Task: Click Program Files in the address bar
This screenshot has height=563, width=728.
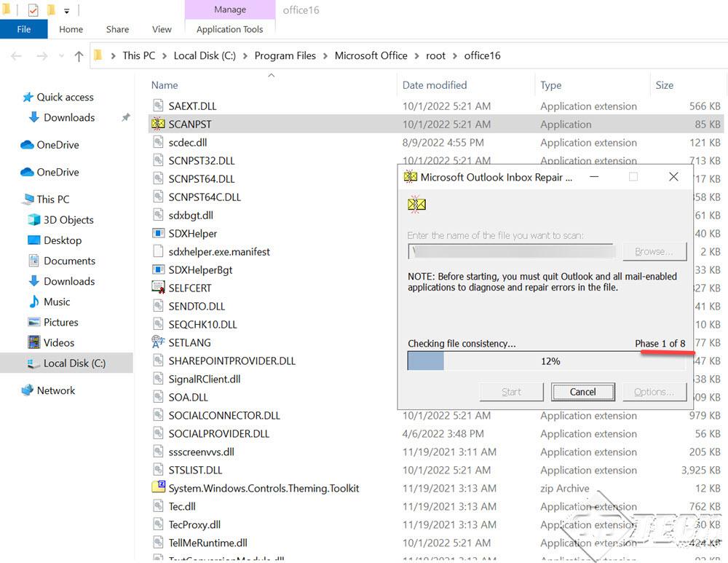Action: click(x=285, y=56)
